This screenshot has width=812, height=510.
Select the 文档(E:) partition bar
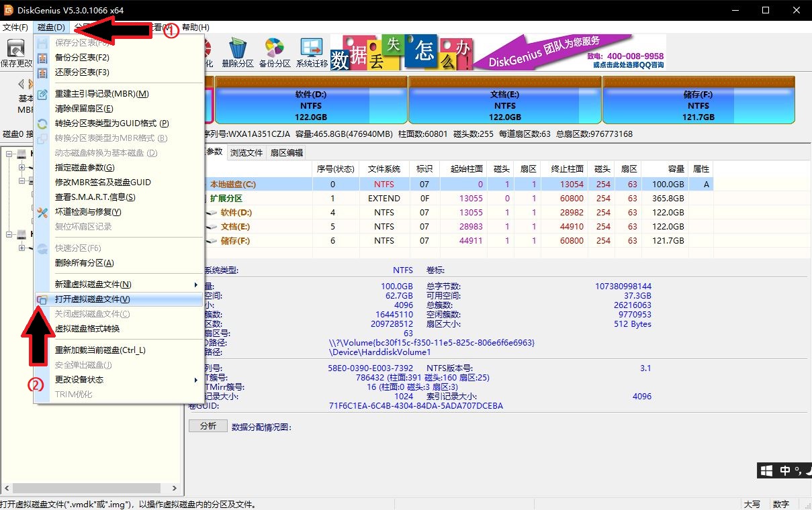coord(505,99)
